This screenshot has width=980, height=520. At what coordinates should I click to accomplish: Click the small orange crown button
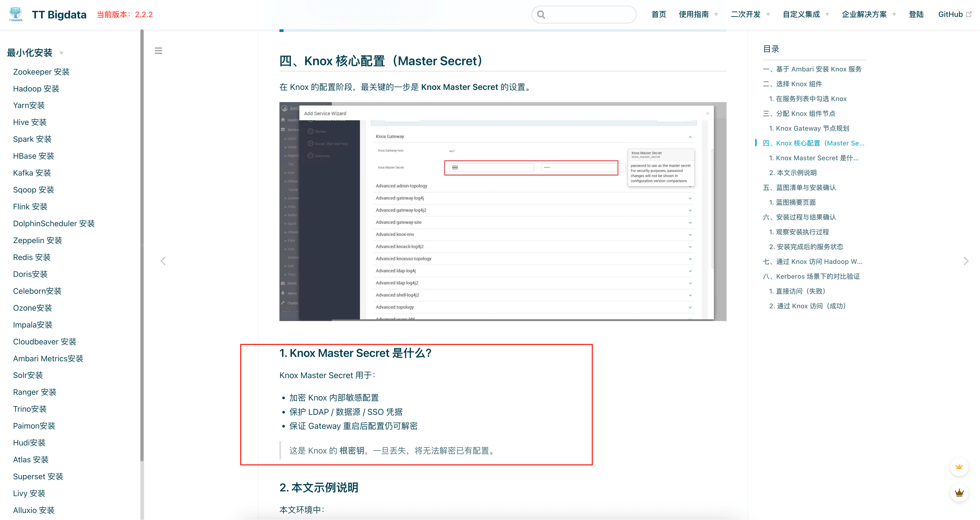point(959,467)
